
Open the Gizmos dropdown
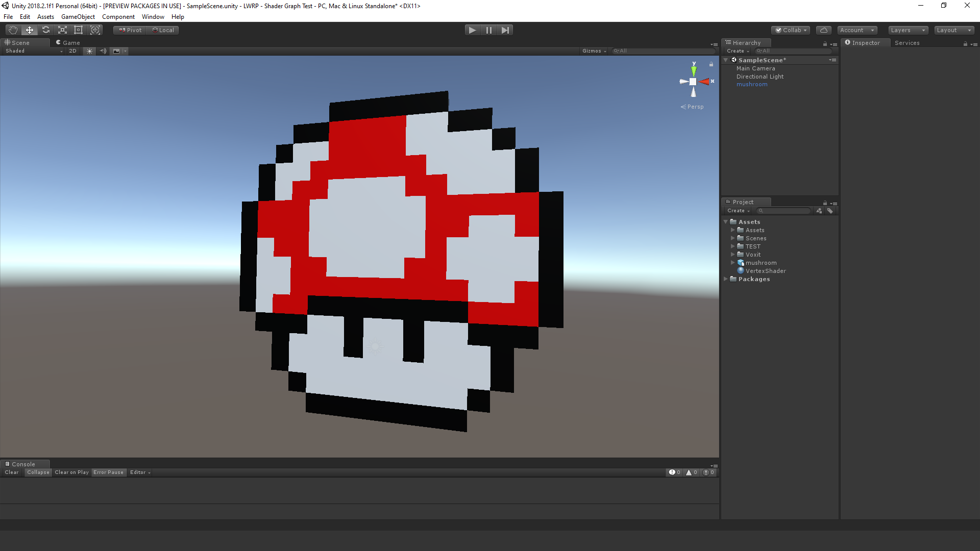594,51
